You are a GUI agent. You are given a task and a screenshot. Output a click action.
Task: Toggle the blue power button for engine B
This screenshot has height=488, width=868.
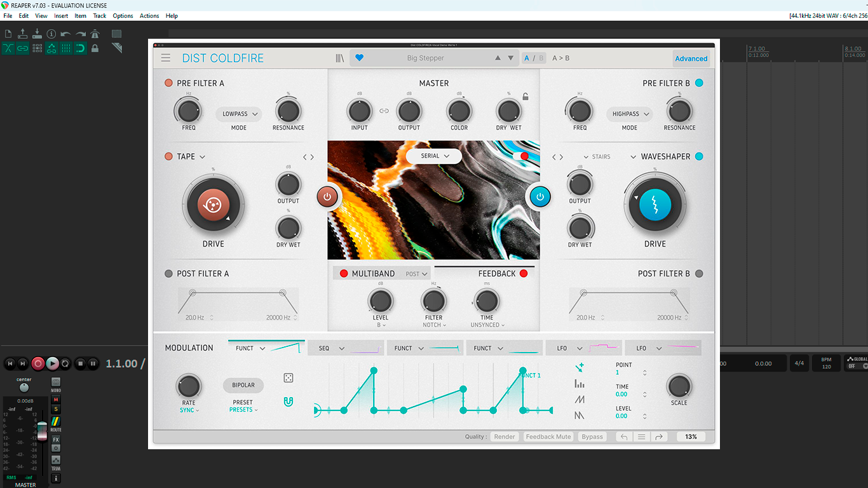[x=540, y=196]
